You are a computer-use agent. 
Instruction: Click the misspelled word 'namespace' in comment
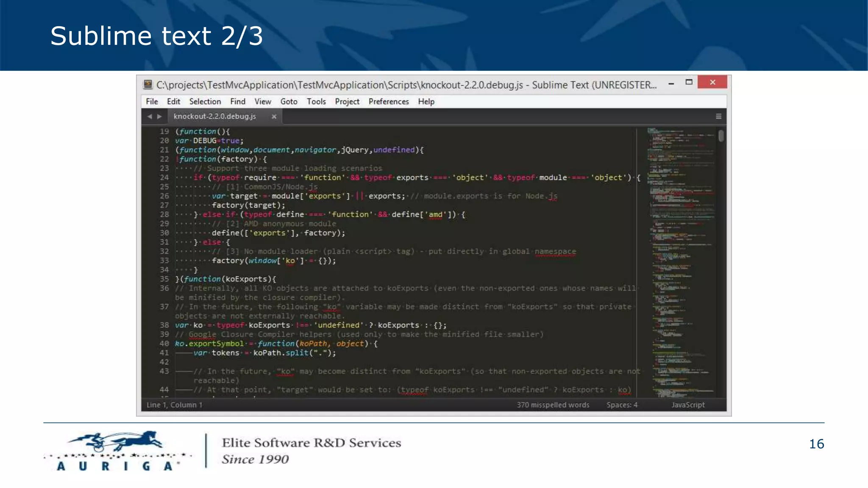555,252
